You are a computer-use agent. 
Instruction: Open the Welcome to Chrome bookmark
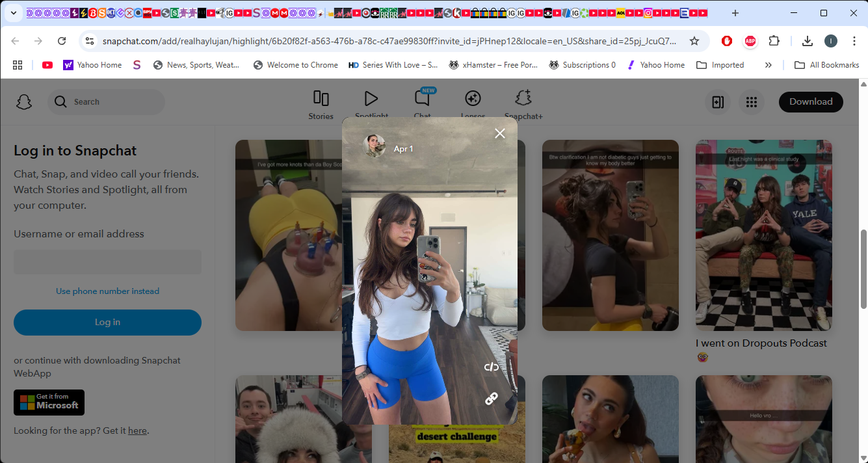click(296, 65)
